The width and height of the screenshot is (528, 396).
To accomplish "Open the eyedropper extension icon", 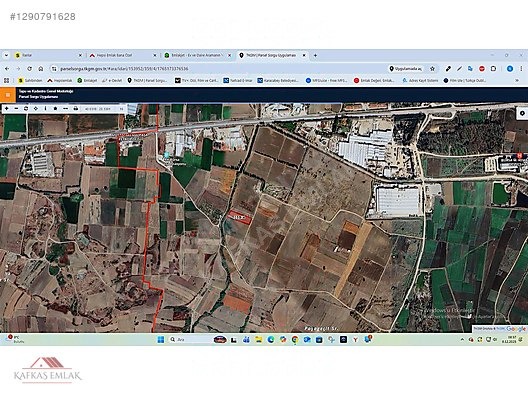I will 448,69.
